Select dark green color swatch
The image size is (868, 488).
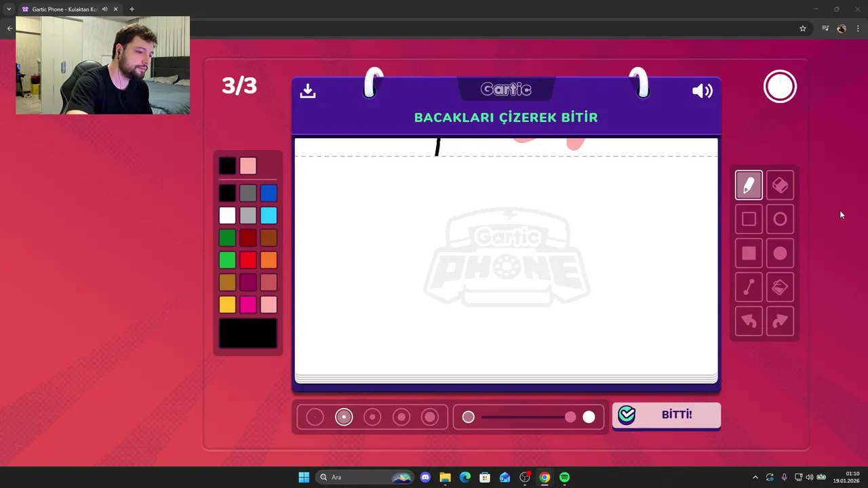click(227, 238)
